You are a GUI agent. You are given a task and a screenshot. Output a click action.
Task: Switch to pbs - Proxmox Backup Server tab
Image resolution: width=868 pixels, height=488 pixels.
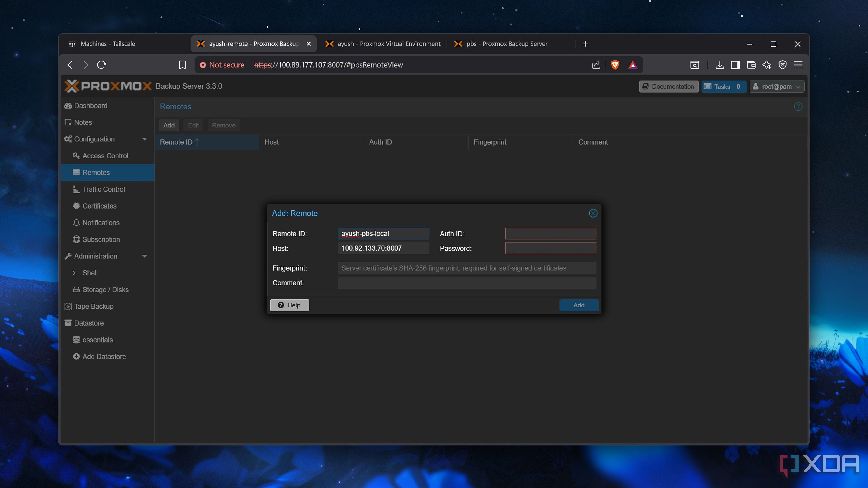tap(506, 44)
